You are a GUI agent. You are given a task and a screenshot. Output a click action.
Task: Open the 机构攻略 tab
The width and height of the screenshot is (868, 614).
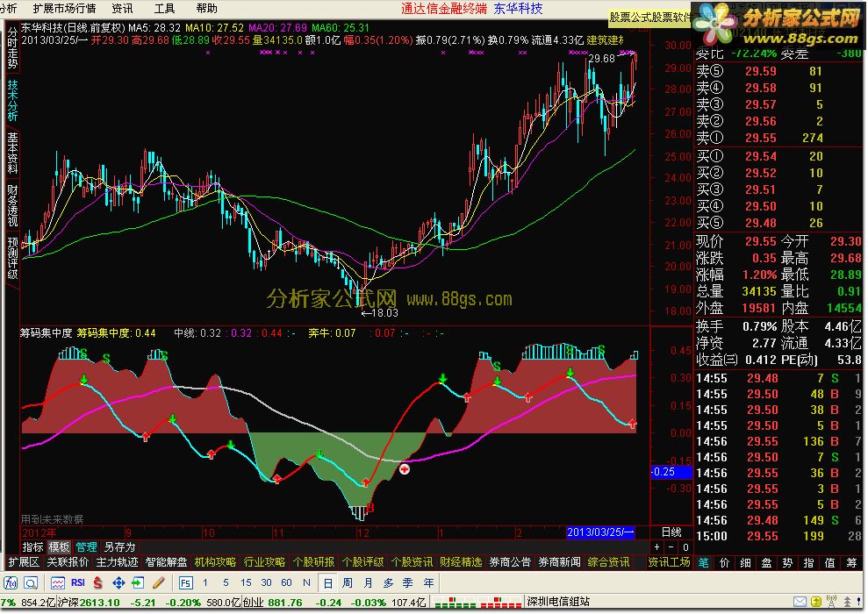click(215, 562)
